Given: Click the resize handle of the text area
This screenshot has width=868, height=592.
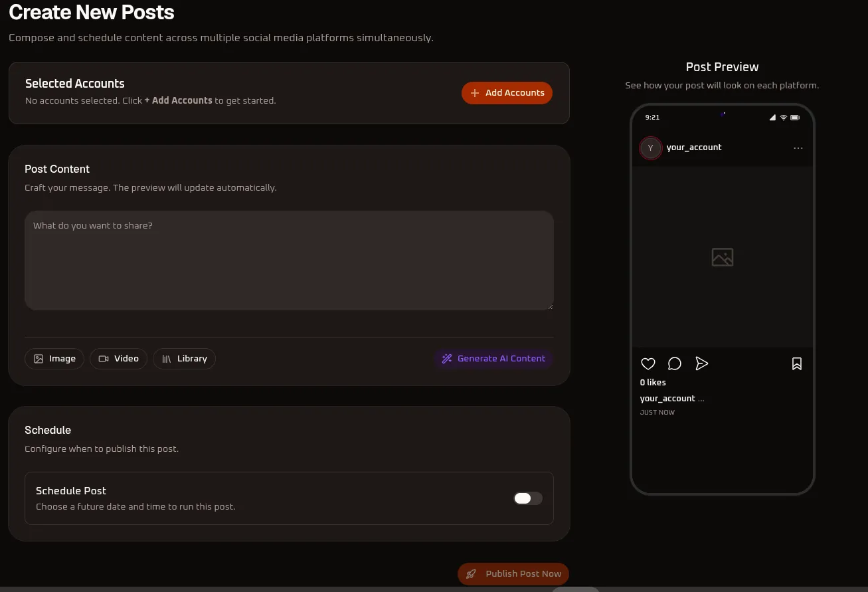Looking at the screenshot, I should click(x=550, y=306).
